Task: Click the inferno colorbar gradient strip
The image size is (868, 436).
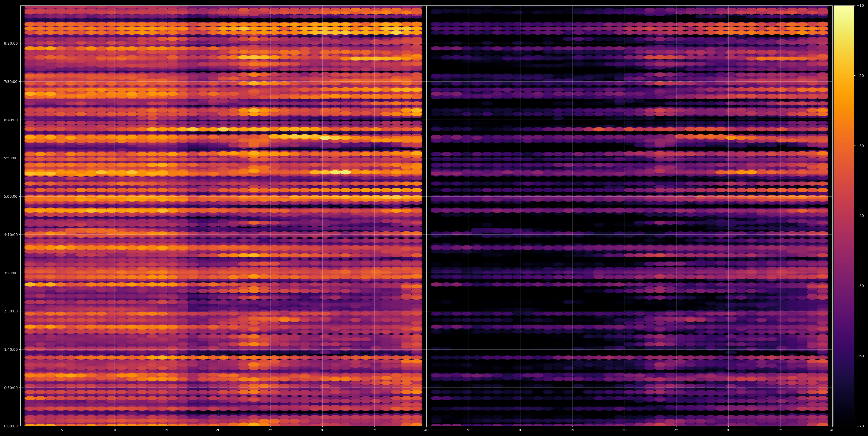Action: coord(844,216)
